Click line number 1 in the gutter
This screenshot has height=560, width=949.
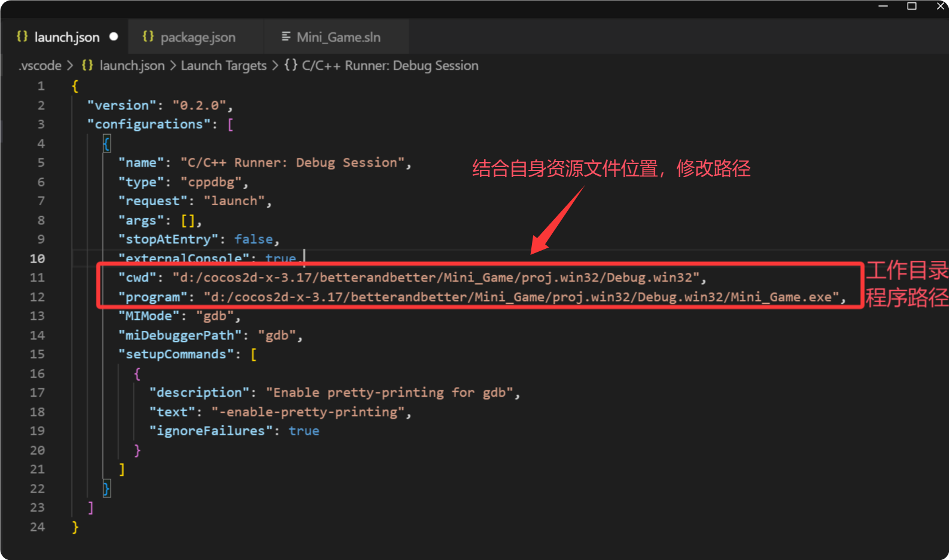(x=41, y=86)
